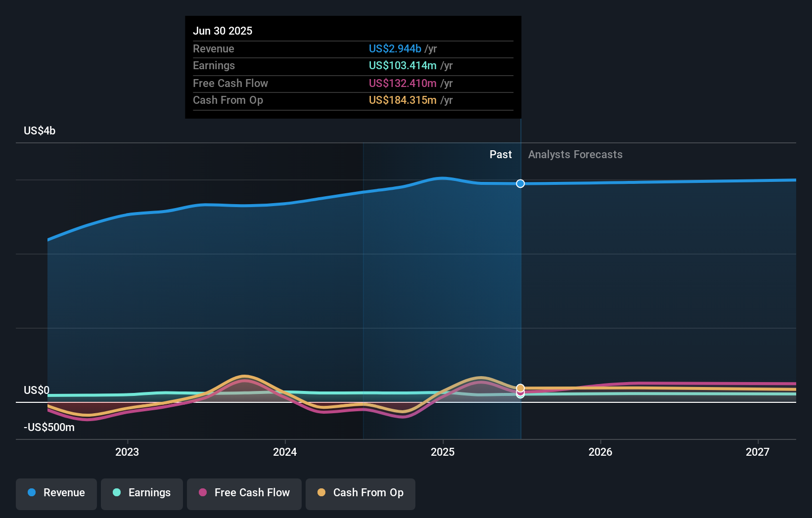Expand the Analysts Forecasts section
Viewport: 812px width, 518px height.
click(575, 154)
